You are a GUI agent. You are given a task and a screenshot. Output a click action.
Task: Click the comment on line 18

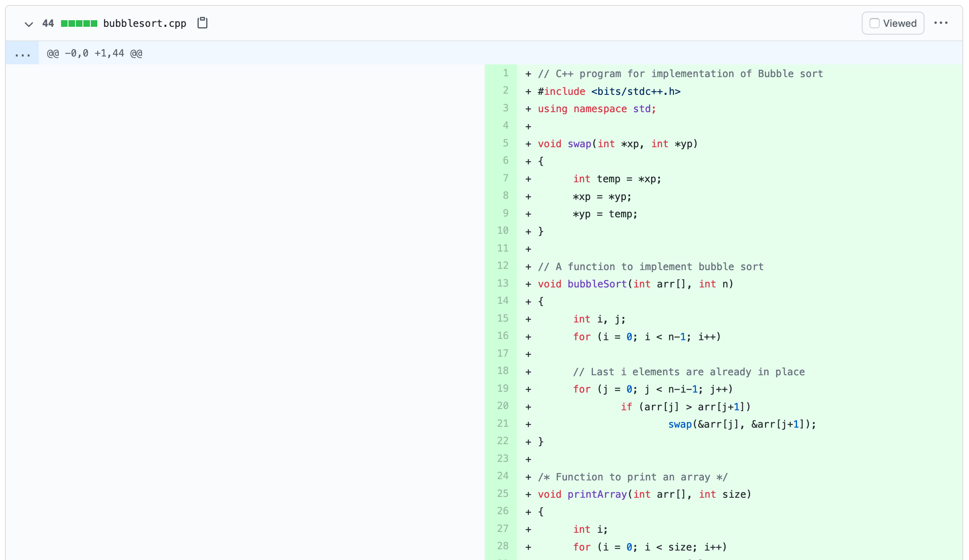pos(689,372)
